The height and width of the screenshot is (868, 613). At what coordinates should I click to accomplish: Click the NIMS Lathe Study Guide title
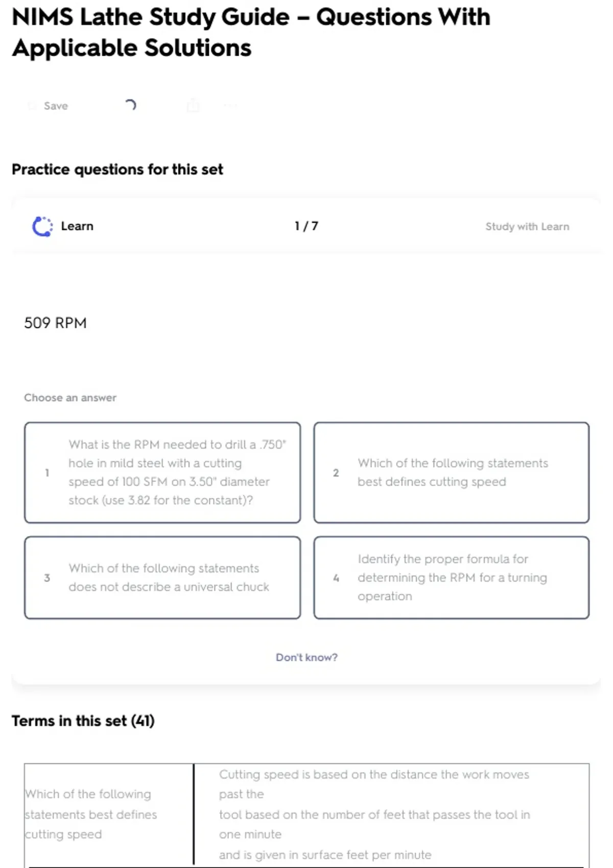(x=251, y=32)
